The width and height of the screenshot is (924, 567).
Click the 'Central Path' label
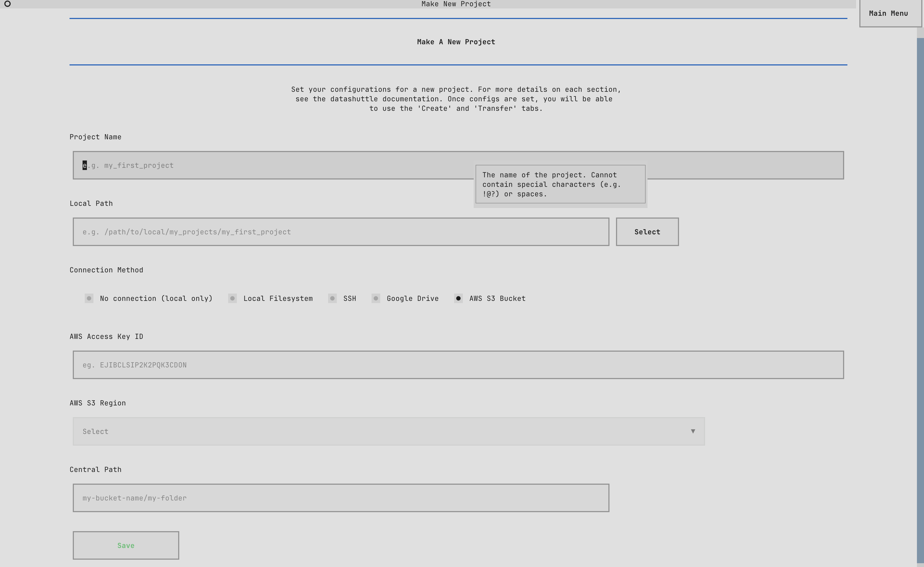click(x=95, y=470)
